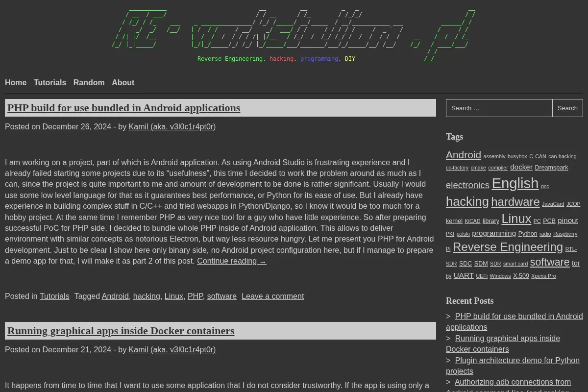Image resolution: width=588 pixels, height=392 pixels.
Task: Click author link on December 26 post
Action: (x=172, y=126)
